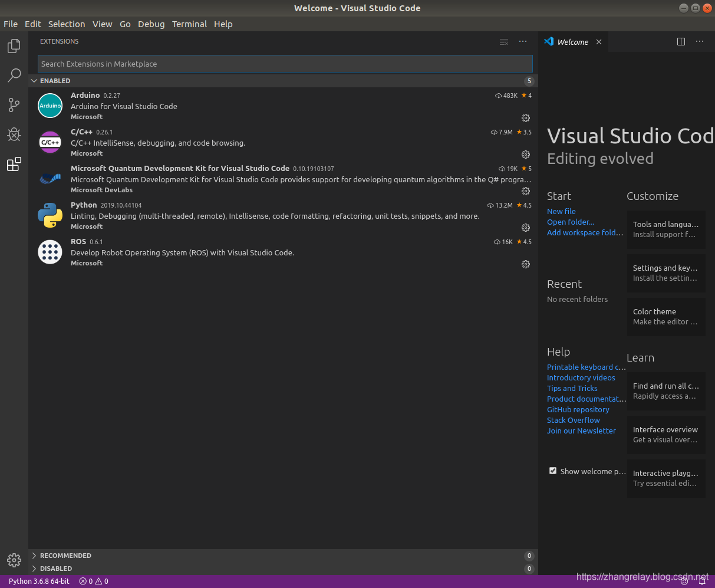Open the Product documentation link

587,399
